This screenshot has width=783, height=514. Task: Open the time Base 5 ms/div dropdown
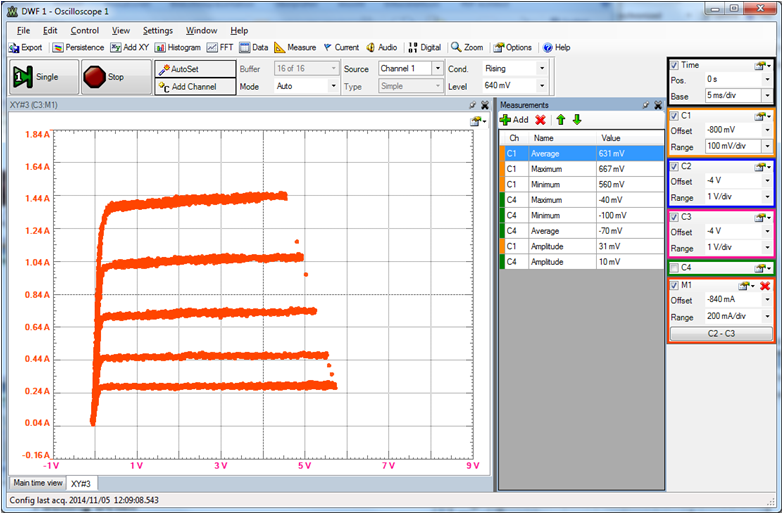pos(766,96)
